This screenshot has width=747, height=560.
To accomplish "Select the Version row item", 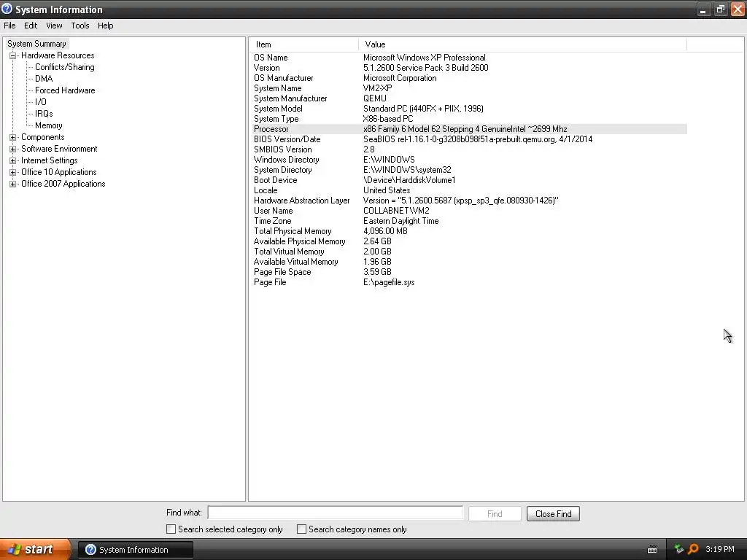I will pos(469,68).
